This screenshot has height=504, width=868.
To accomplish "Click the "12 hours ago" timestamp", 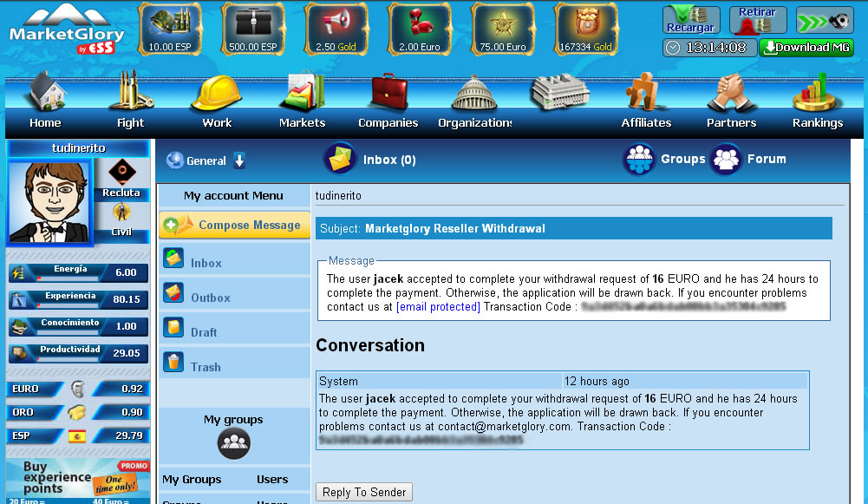I will pos(597,381).
